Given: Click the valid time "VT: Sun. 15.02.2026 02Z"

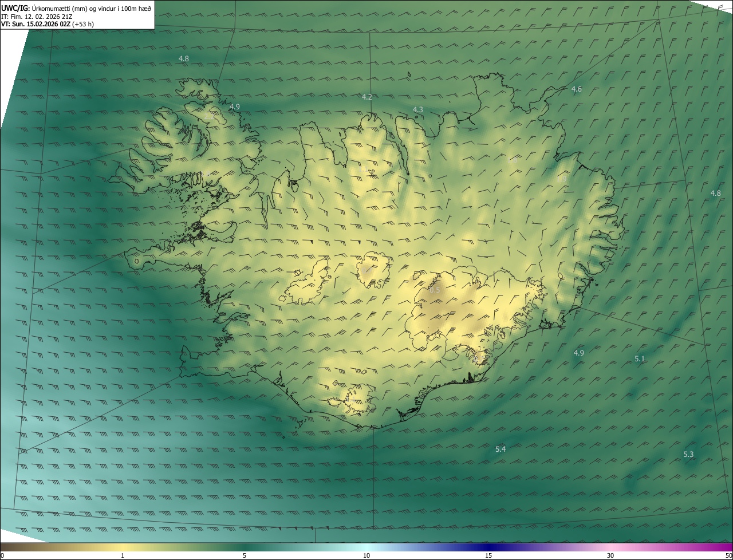Looking at the screenshot, I should 36,25.
